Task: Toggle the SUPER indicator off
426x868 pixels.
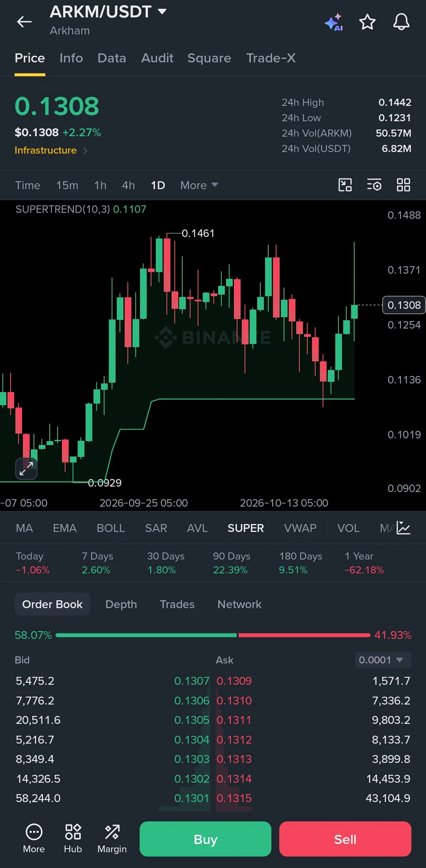Action: [246, 528]
